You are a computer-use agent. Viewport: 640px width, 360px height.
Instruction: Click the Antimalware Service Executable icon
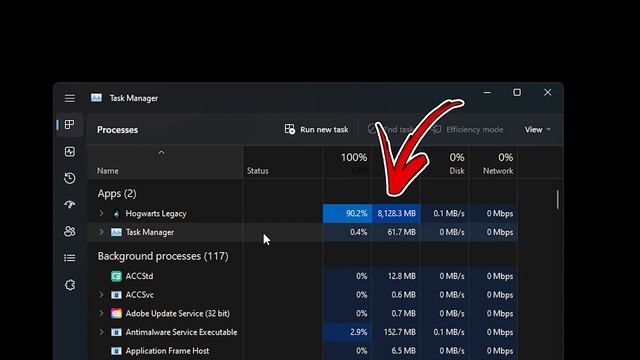pos(116,332)
